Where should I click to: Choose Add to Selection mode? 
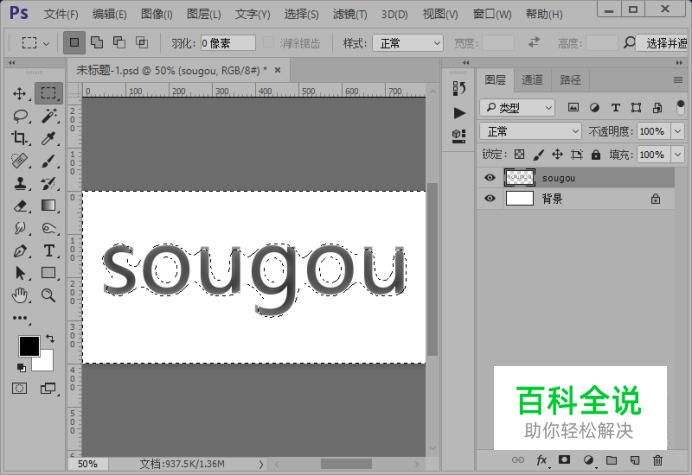tap(97, 42)
